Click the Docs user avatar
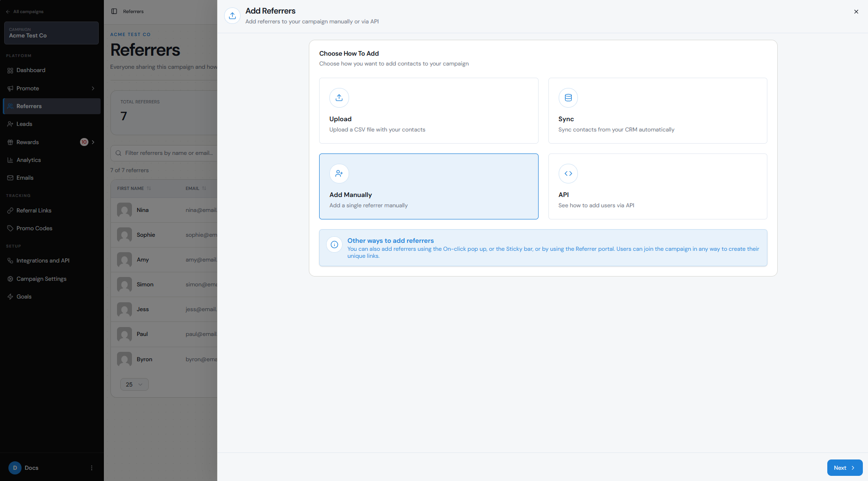 (15, 468)
